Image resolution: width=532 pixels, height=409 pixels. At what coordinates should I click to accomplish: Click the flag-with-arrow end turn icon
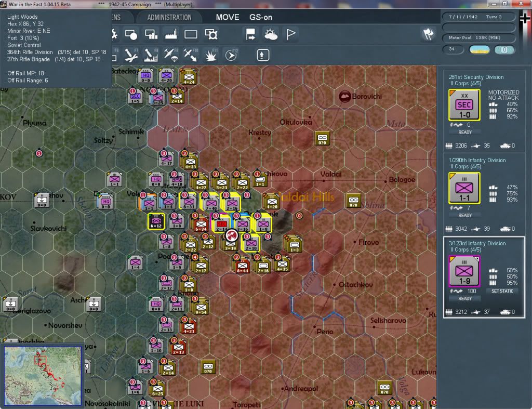tap(250, 34)
